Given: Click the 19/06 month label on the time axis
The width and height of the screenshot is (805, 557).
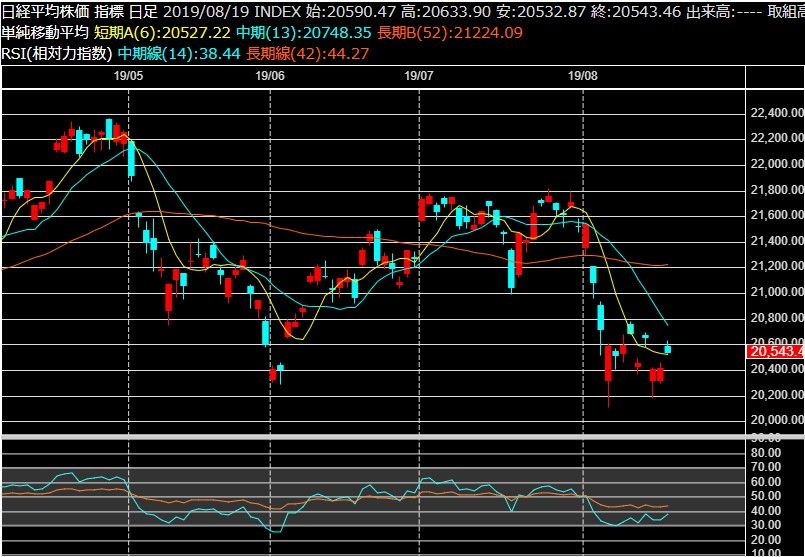Looking at the screenshot, I should click(270, 76).
